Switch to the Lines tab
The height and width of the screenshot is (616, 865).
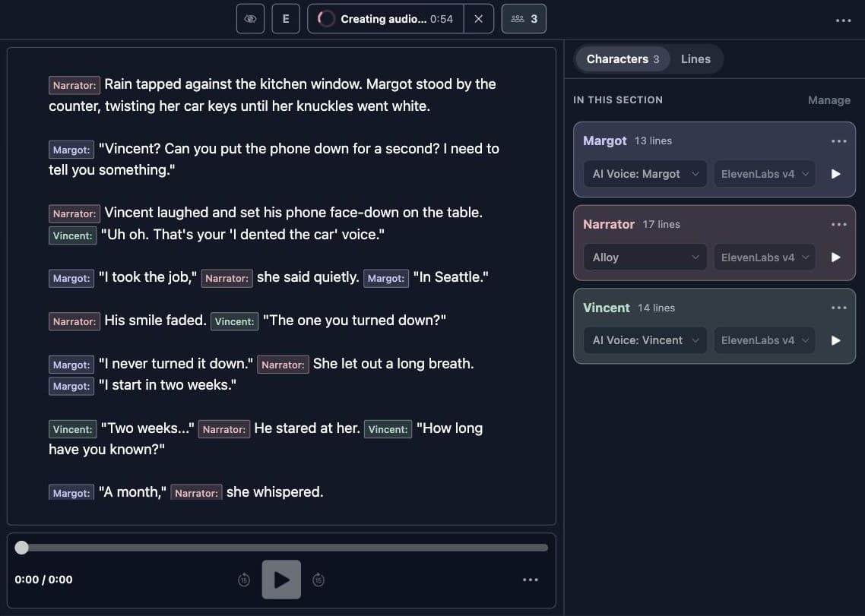tap(695, 59)
